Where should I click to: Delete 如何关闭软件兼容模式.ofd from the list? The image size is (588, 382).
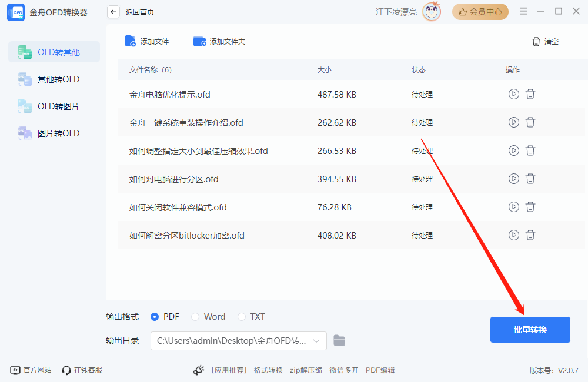tap(530, 206)
